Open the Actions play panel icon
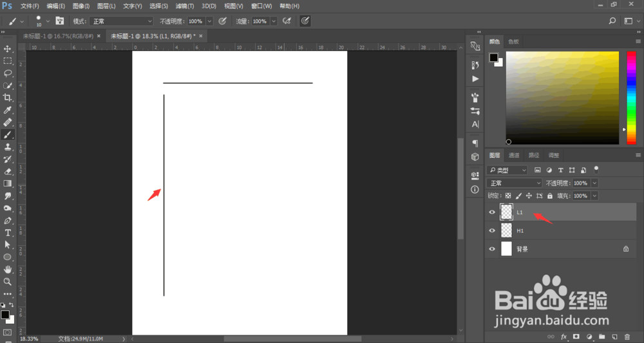Screen dimensions: 644x343 pyautogui.click(x=475, y=79)
